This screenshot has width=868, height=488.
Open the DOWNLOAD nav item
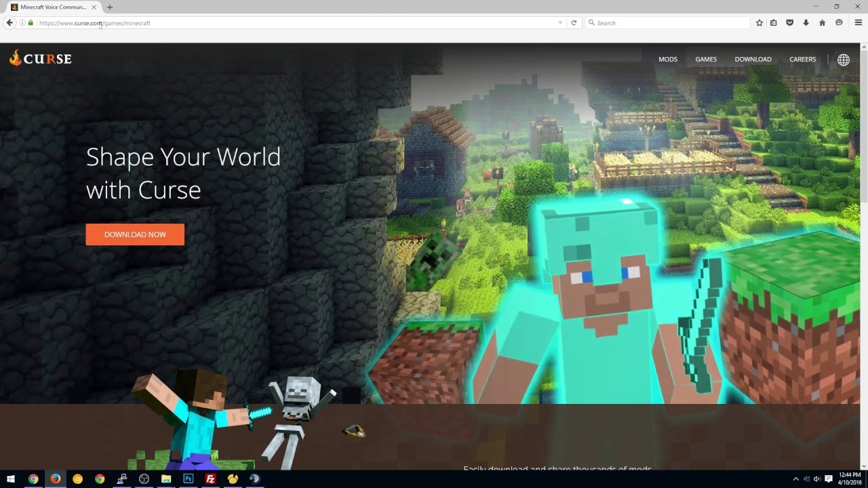(x=753, y=60)
